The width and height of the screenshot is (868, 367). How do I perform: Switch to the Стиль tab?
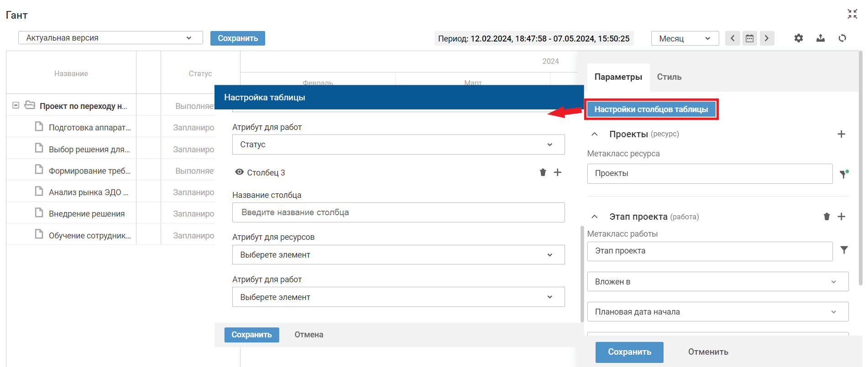(x=669, y=77)
